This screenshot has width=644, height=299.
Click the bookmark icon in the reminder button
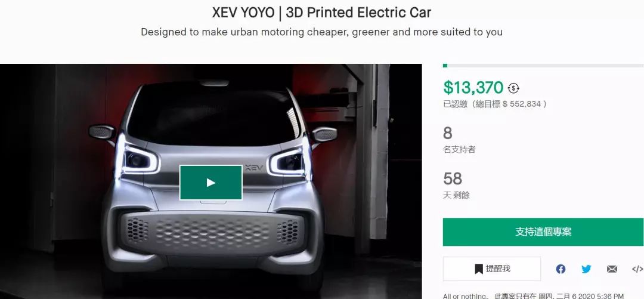(478, 269)
